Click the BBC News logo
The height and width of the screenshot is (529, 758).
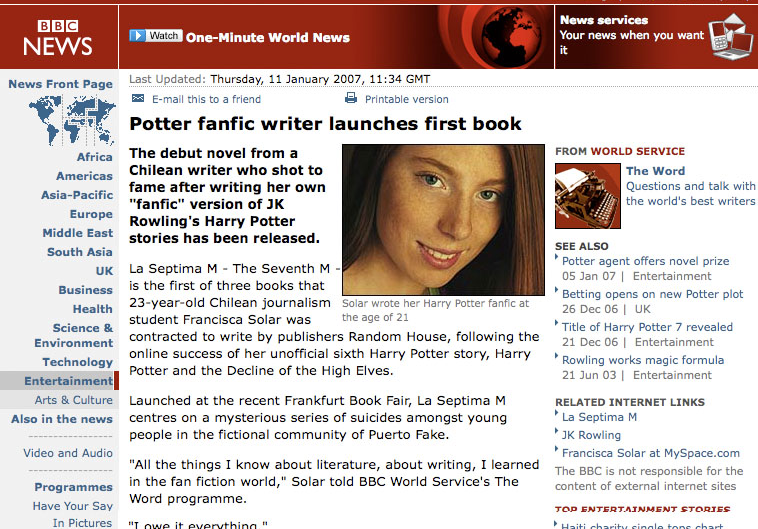click(58, 38)
